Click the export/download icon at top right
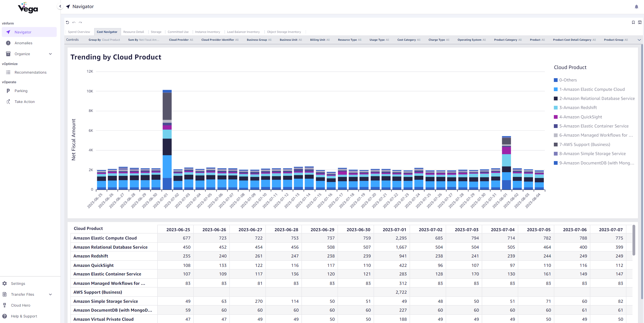644x323 pixels. click(x=640, y=22)
